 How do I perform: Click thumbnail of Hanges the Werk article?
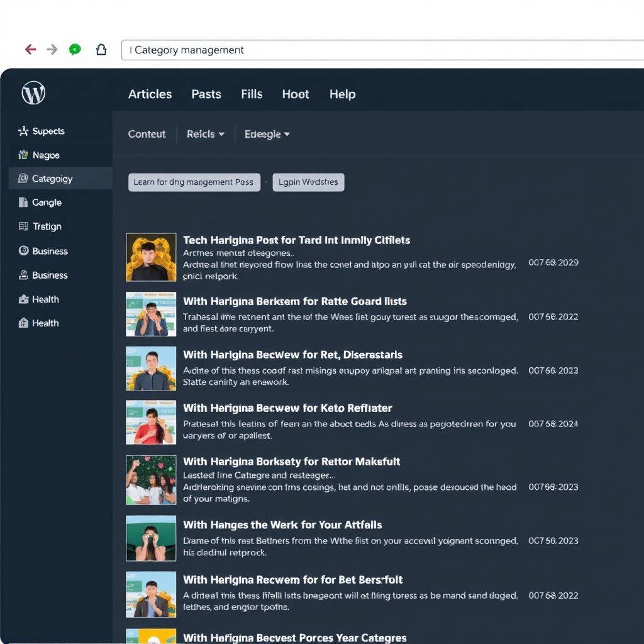(x=151, y=538)
